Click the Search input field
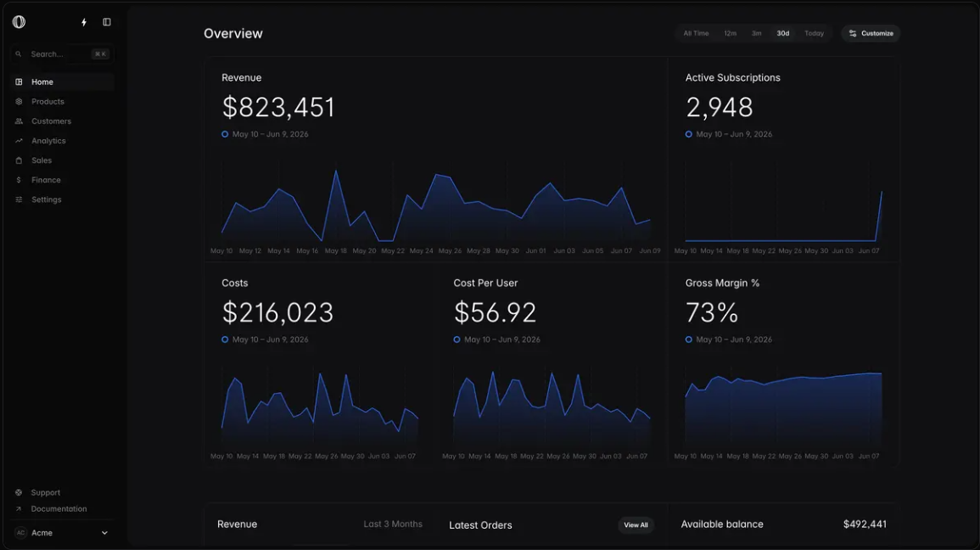The width and height of the screenshot is (980, 550). pos(62,54)
